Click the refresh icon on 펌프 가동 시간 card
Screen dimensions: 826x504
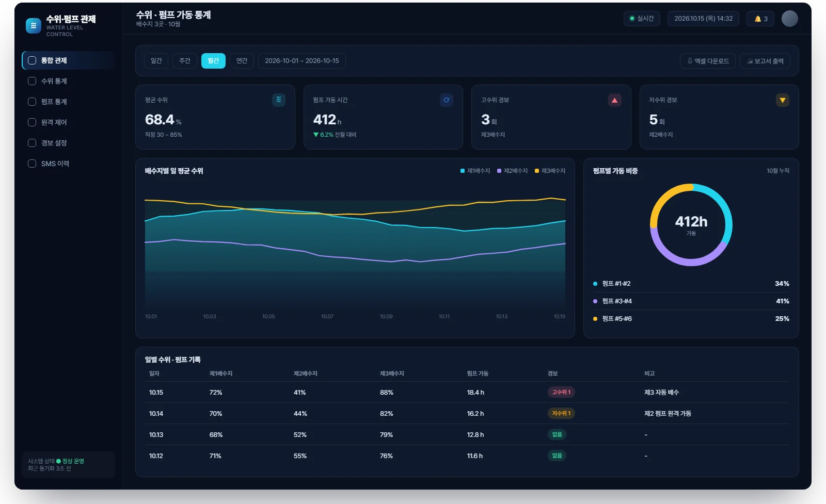(x=447, y=100)
